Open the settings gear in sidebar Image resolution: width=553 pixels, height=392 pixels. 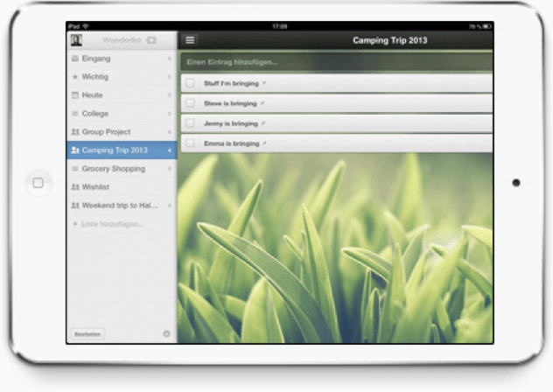[x=167, y=333]
